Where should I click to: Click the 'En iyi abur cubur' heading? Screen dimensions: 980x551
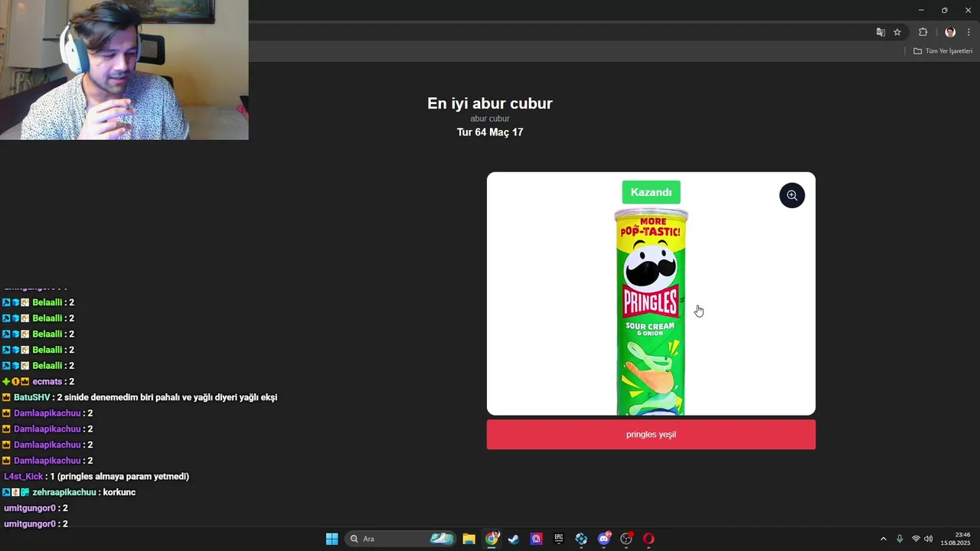pyautogui.click(x=490, y=103)
